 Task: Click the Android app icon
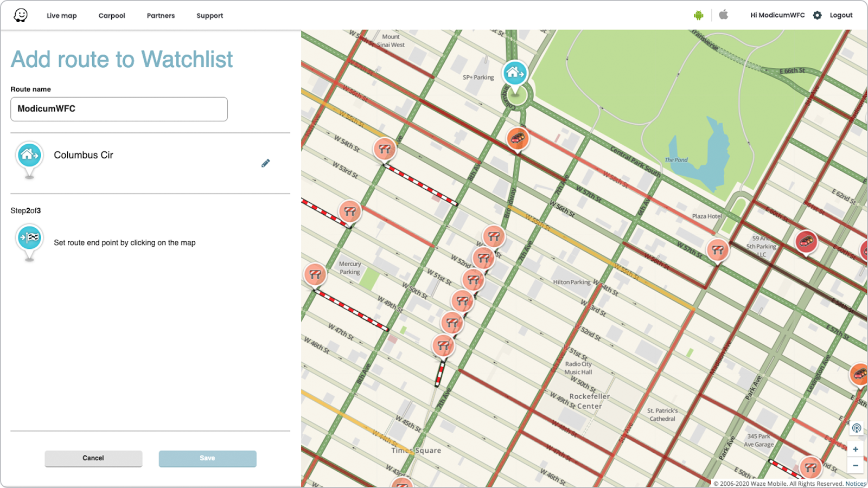pyautogui.click(x=698, y=15)
